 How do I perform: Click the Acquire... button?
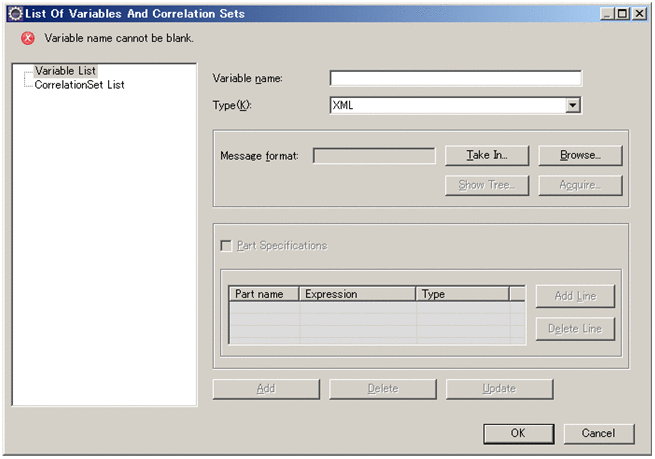pos(580,185)
